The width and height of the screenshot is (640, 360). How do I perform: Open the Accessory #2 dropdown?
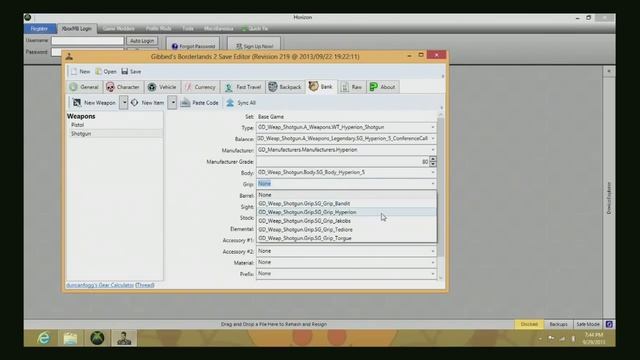[346, 251]
